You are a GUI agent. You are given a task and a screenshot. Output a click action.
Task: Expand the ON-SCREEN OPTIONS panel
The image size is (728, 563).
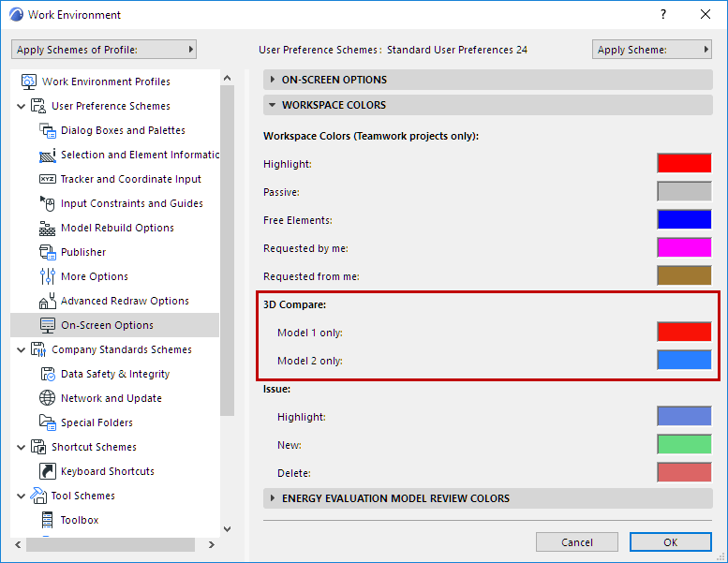[487, 80]
